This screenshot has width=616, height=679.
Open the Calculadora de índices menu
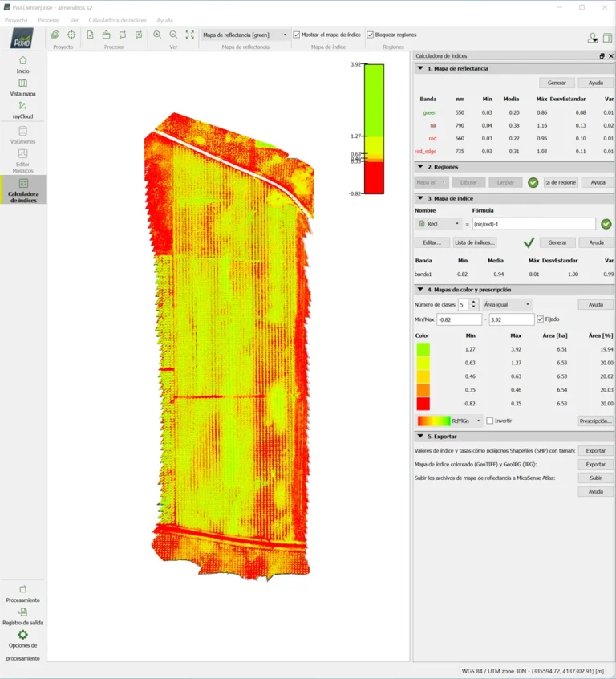(x=117, y=20)
